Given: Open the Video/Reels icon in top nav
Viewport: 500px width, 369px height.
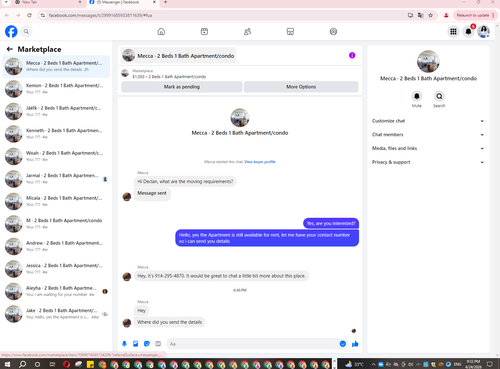Looking at the screenshot, I should [204, 32].
